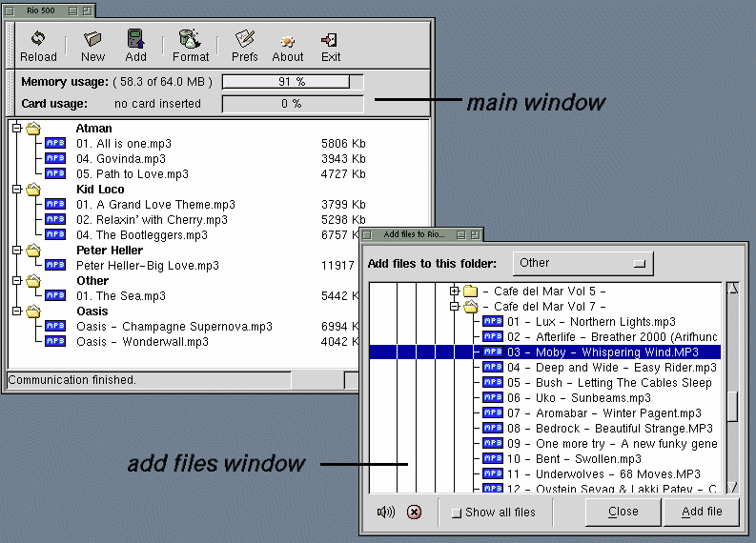Image resolution: width=756 pixels, height=543 pixels.
Task: Open the Add files toolbar icon
Action: pos(135,38)
